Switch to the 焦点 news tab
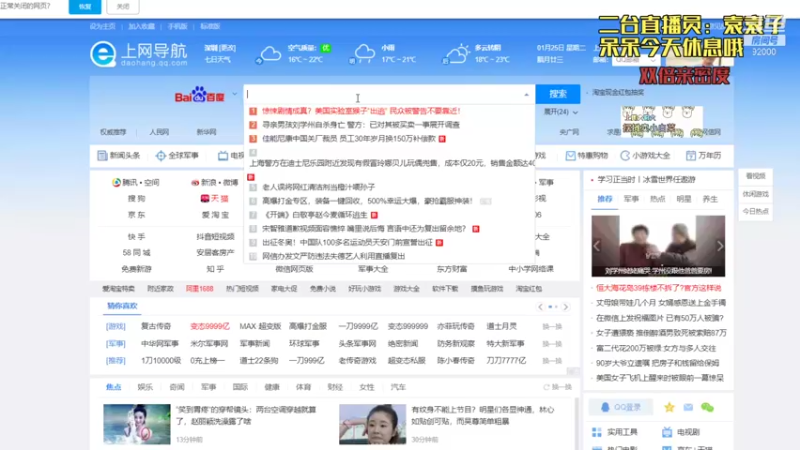Screen dimensions: 800x450 (x=113, y=387)
